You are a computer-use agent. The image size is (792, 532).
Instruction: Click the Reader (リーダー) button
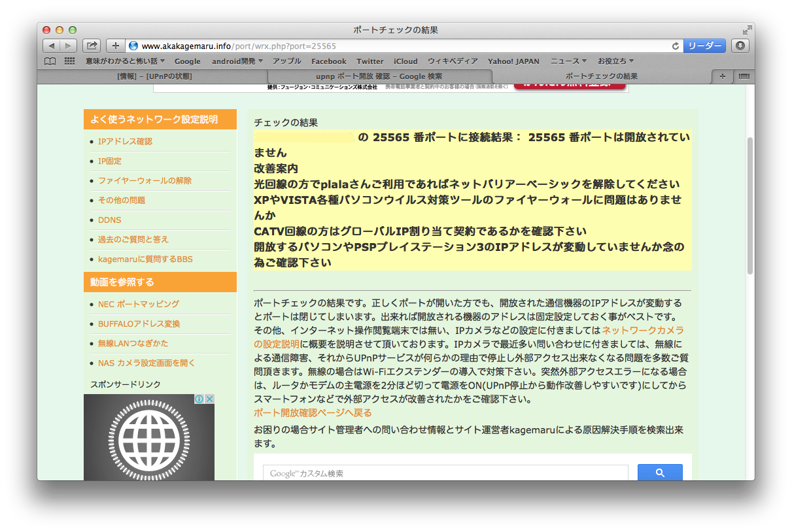(x=704, y=46)
